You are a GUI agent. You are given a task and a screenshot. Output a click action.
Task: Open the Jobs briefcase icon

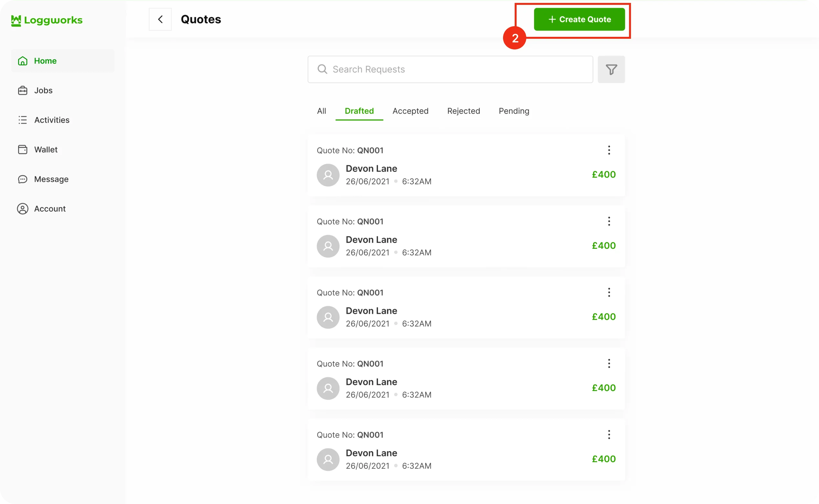[23, 90]
